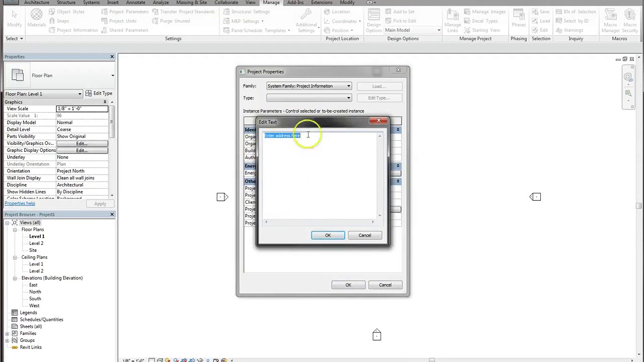644x362 pixels.
Task: Open Shared Parameters
Action: (x=125, y=30)
